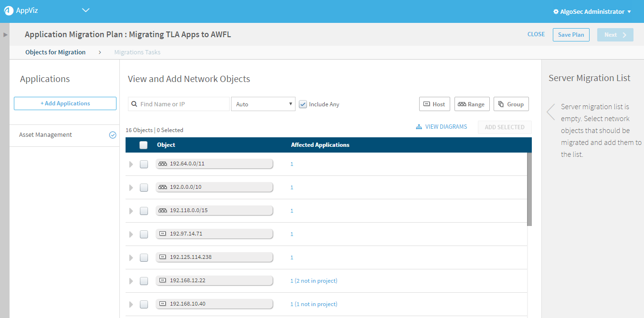Add a Group network object
The image size is (644, 318).
(511, 104)
